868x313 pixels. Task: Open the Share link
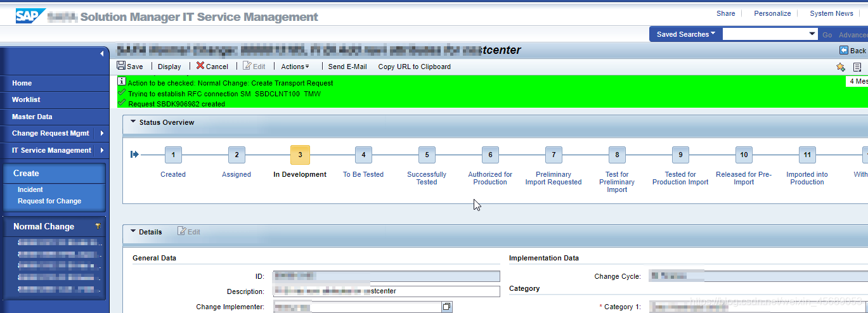[726, 13]
